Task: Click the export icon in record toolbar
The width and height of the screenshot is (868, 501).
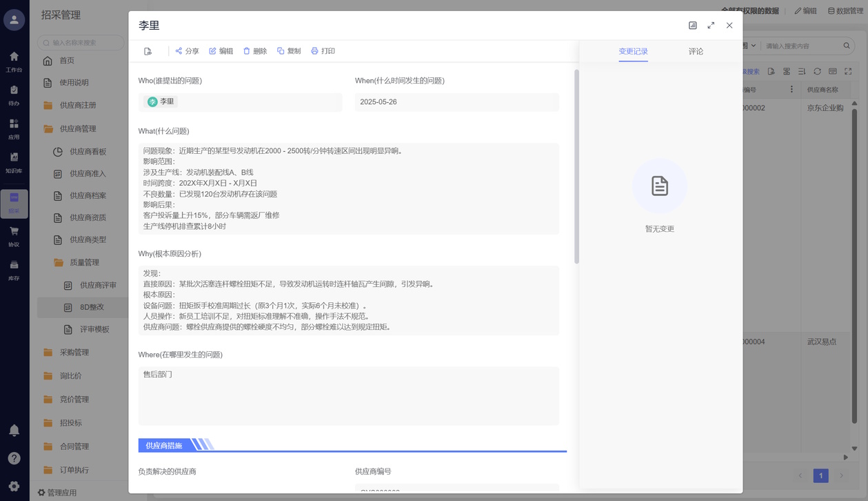Action: (148, 51)
